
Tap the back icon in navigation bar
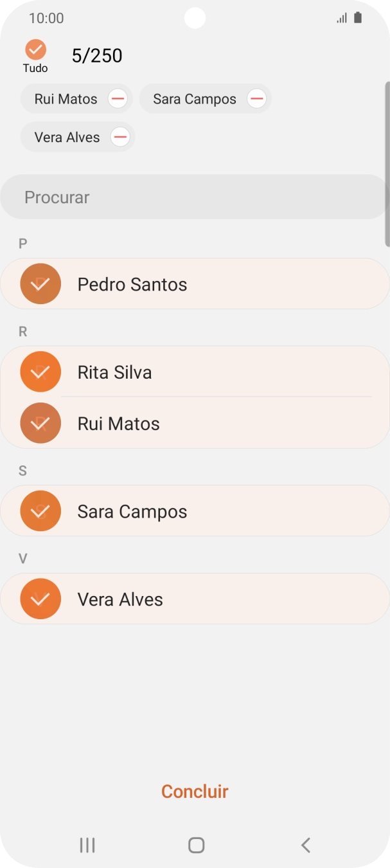pyautogui.click(x=305, y=845)
